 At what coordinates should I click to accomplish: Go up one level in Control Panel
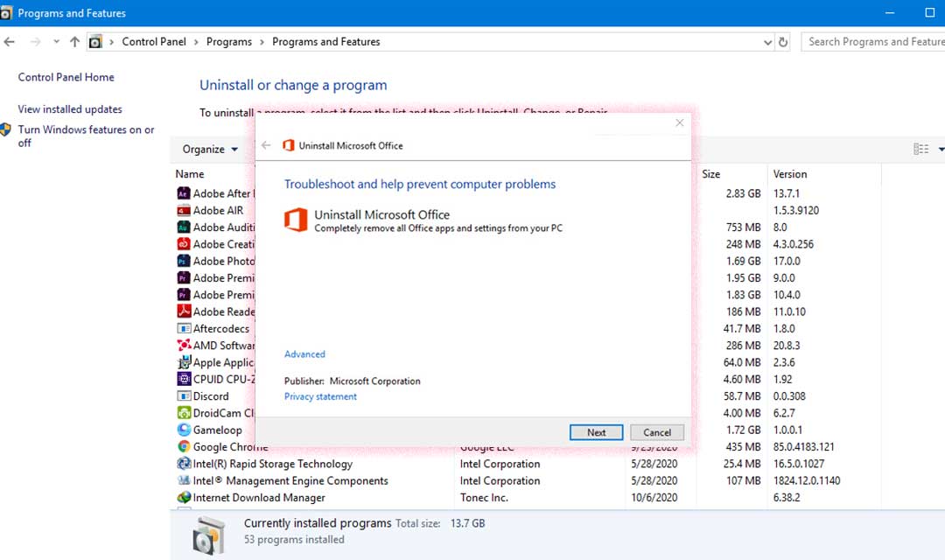point(74,42)
